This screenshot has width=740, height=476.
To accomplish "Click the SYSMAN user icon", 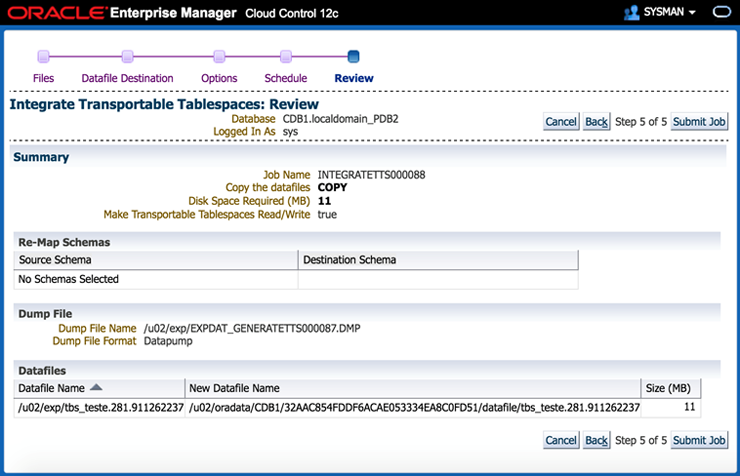I will pos(631,12).
